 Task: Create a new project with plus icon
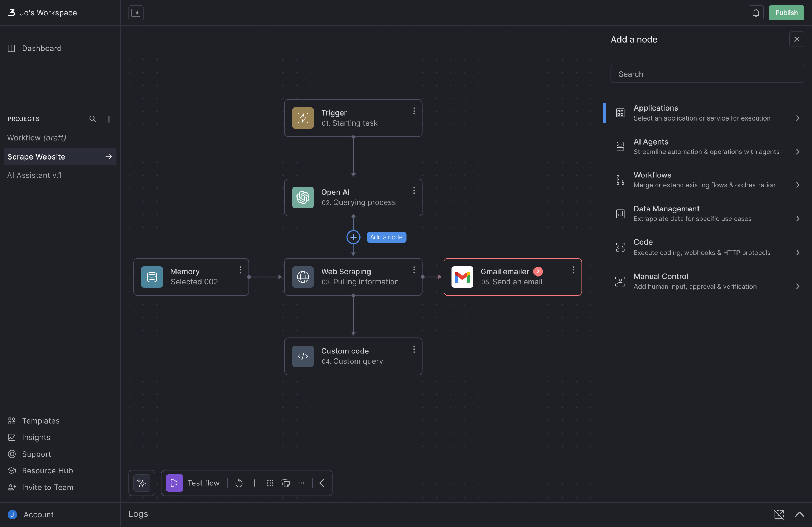(109, 119)
